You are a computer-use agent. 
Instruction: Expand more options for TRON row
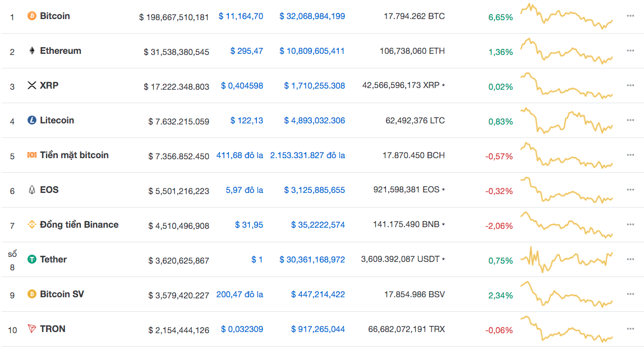click(631, 329)
